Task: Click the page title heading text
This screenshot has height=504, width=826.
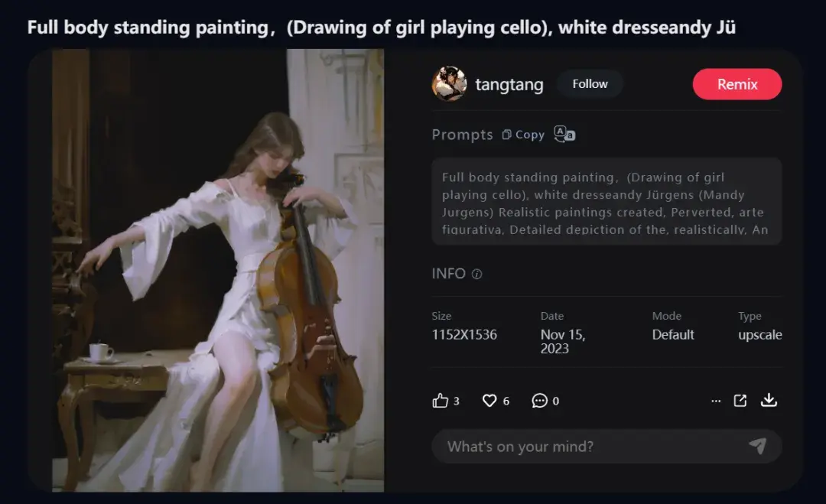Action: (x=382, y=28)
